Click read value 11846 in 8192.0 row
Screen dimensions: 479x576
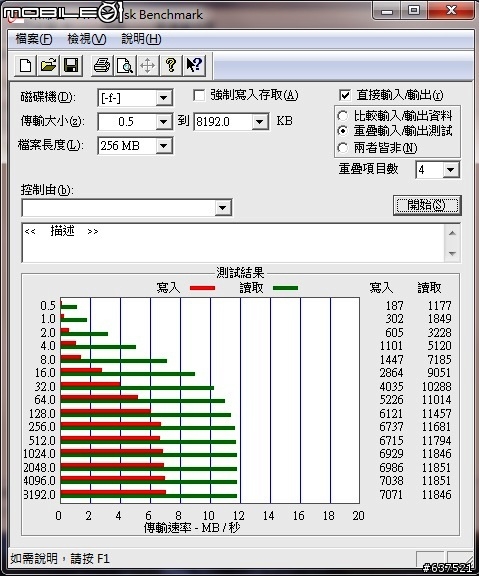point(436,494)
